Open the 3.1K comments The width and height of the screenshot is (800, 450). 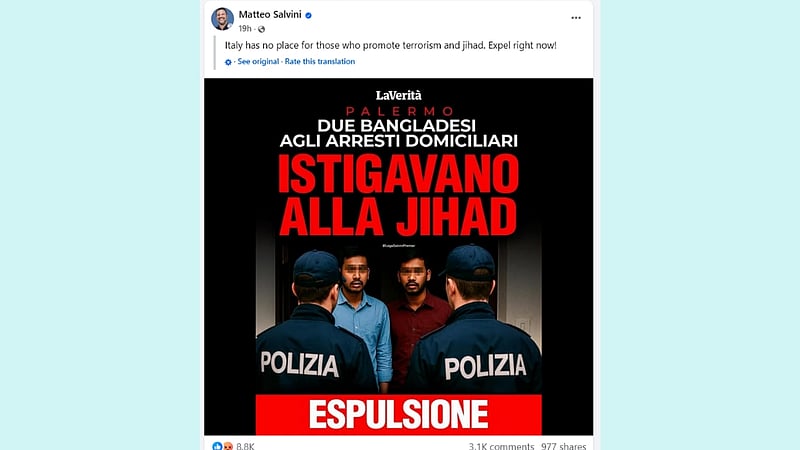(x=501, y=446)
